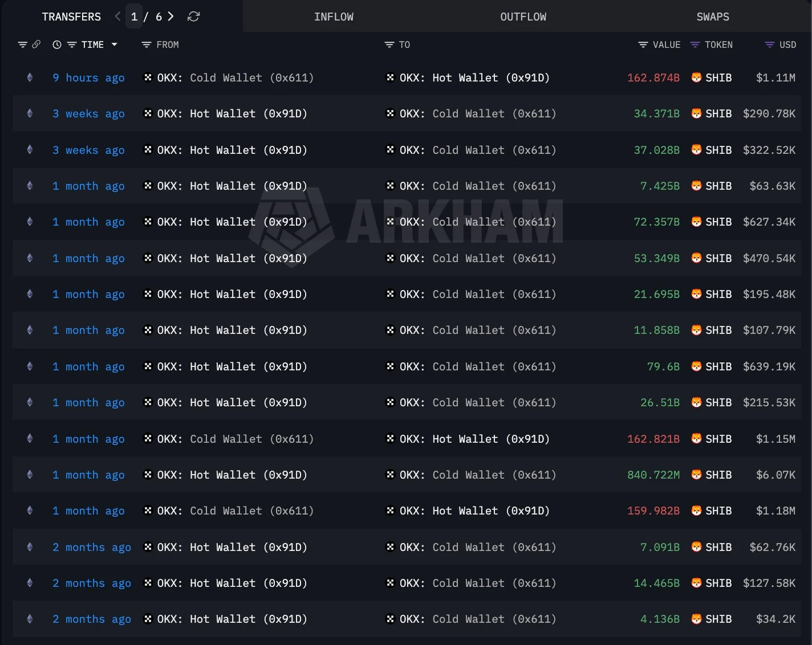This screenshot has width=812, height=645.
Task: Click SHIB token icon in the 840.722M row
Action: pyautogui.click(x=696, y=475)
